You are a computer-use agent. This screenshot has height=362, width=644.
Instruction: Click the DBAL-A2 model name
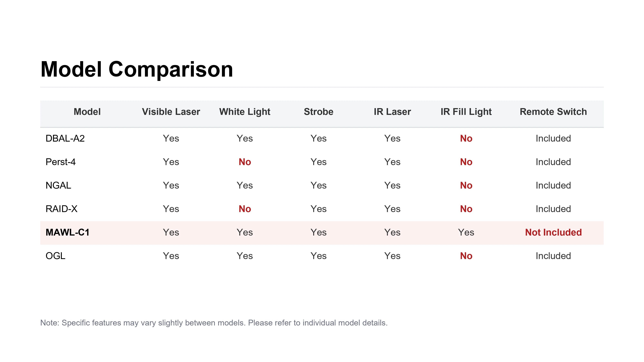pos(65,138)
